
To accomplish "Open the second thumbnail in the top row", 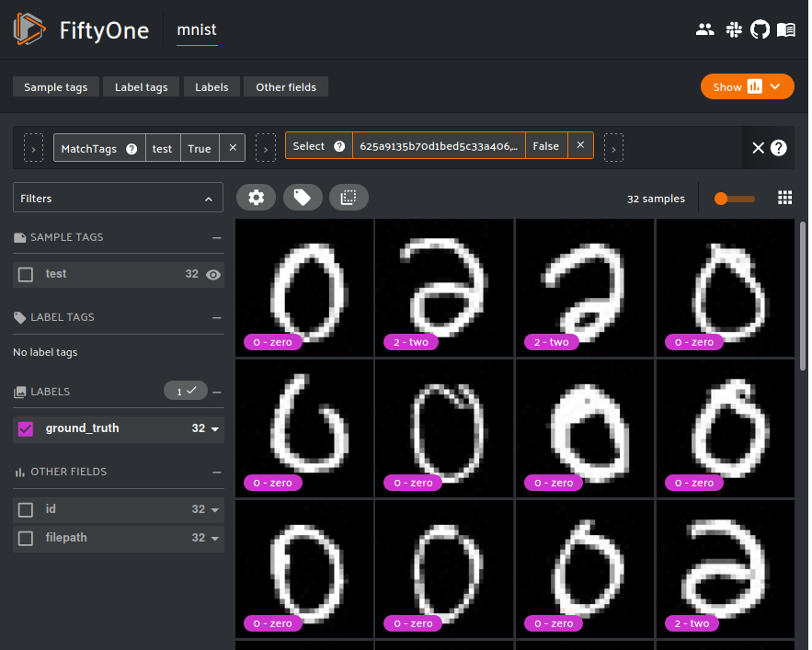I will click(x=444, y=288).
